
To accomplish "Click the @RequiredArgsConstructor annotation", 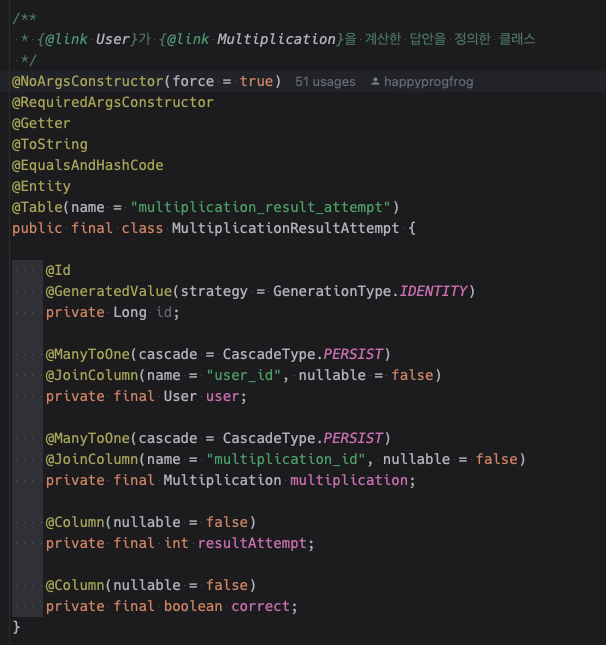I will (x=113, y=102).
